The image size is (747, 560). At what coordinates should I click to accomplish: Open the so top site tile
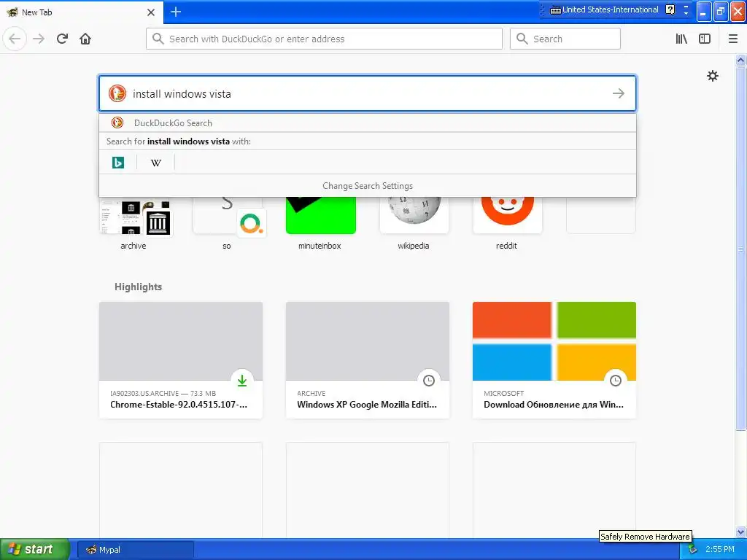tap(227, 222)
